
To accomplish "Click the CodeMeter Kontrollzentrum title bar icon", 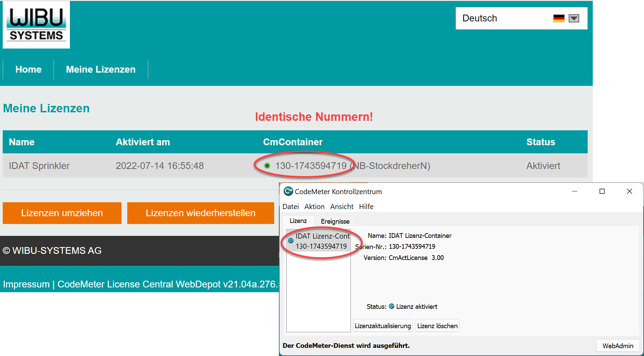I will click(x=288, y=191).
